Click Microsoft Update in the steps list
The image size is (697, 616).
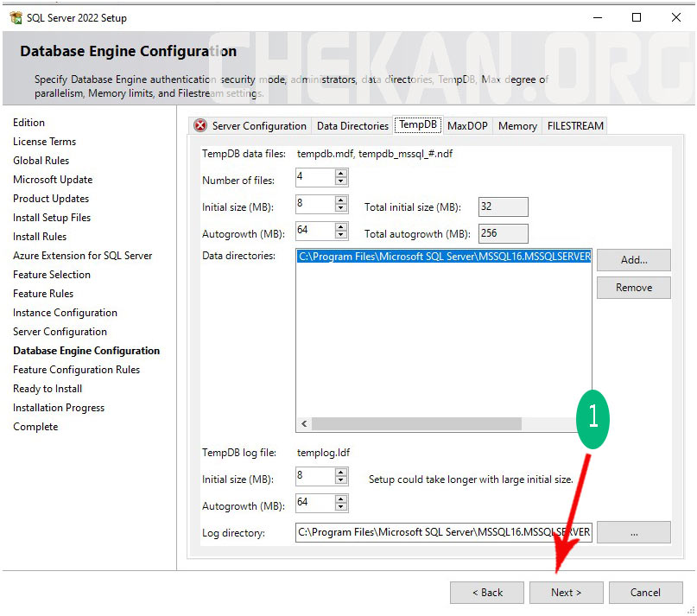click(53, 180)
